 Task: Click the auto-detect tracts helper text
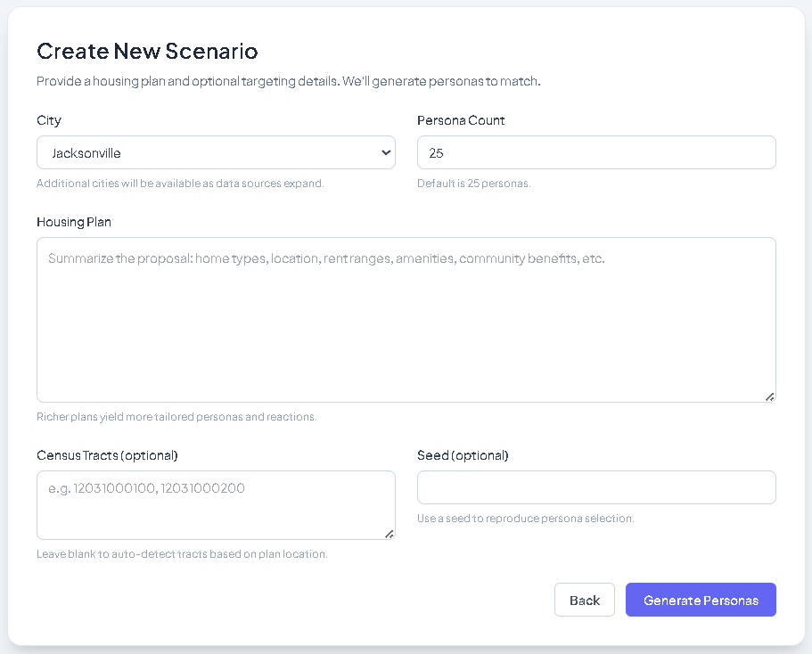[182, 554]
